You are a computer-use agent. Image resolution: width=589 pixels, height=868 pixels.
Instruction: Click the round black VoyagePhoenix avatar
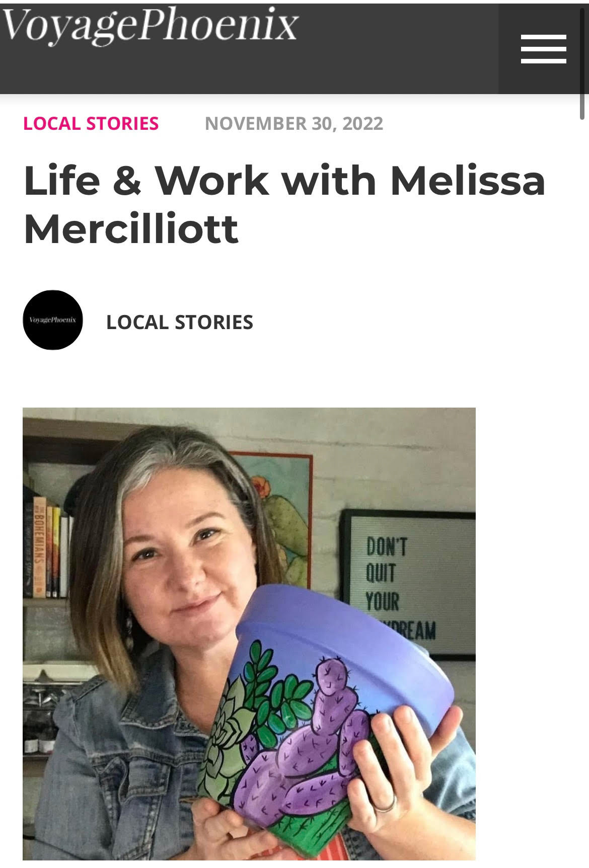[x=53, y=320]
